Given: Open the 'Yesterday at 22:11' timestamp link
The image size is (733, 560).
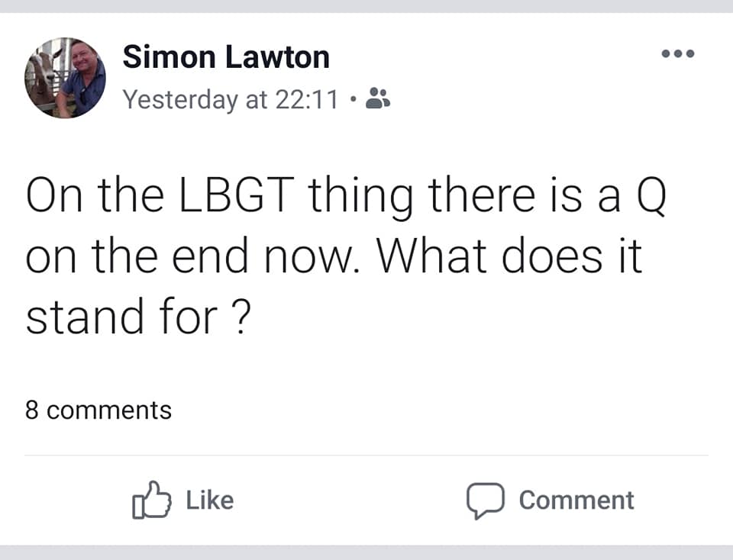Looking at the screenshot, I should point(230,99).
